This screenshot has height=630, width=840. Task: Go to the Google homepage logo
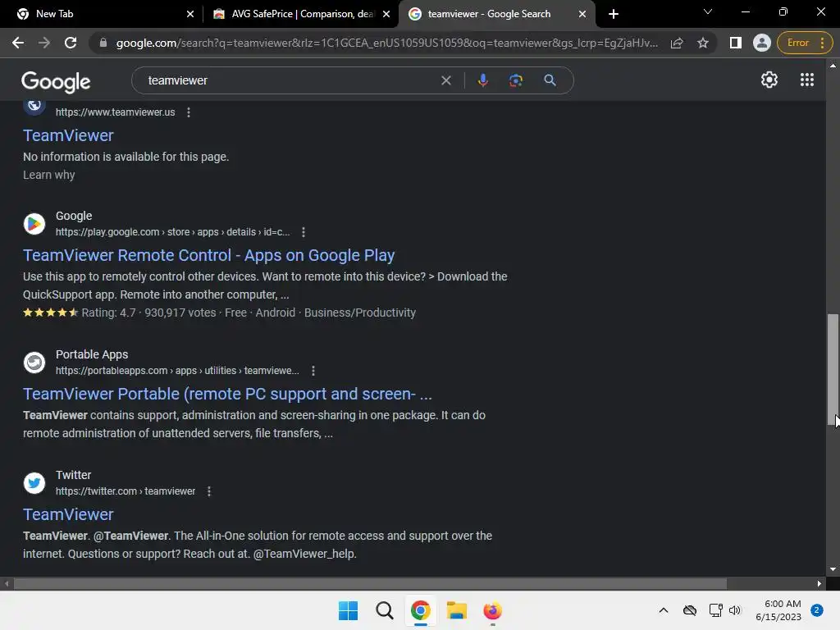click(x=56, y=81)
